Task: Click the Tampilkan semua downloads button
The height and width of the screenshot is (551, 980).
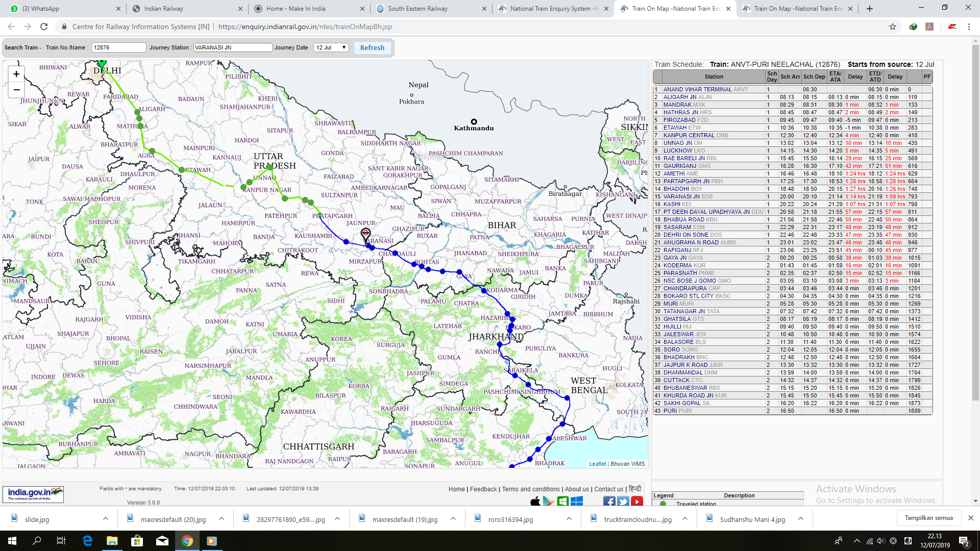Action: point(928,518)
